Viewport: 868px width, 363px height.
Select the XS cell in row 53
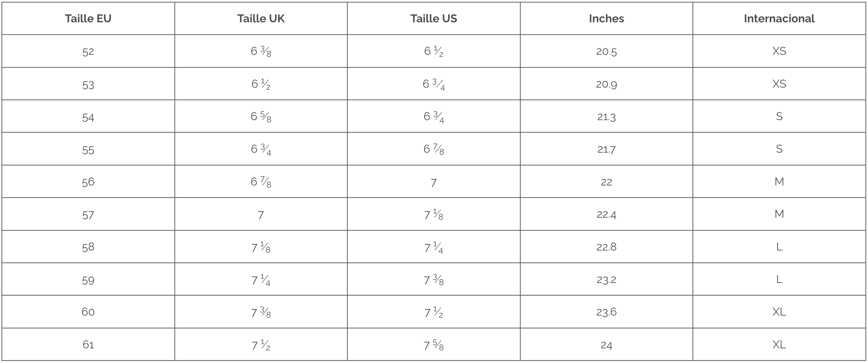click(779, 84)
